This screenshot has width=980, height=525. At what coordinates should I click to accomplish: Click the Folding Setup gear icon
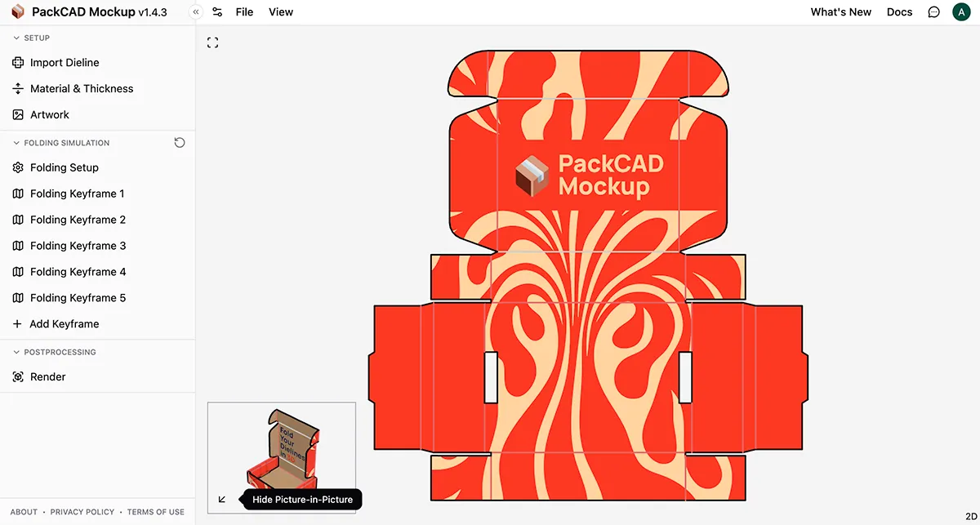(18, 167)
